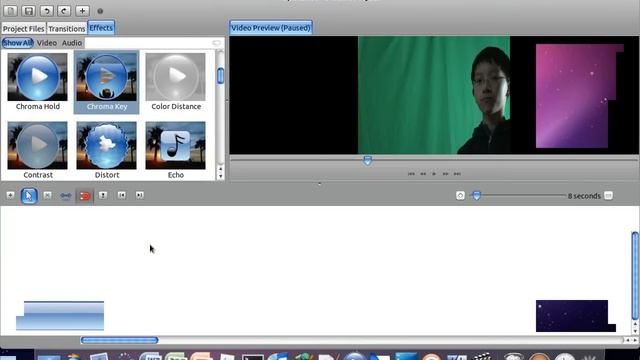Create a new project with the toolbar icon

click(11, 11)
